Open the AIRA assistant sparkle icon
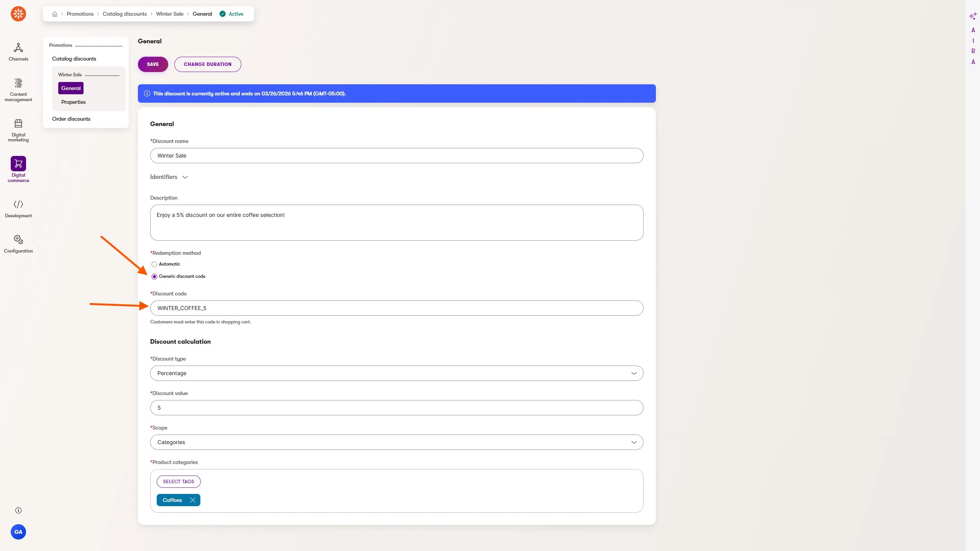Screen dimensions: 980x551 click(x=972, y=16)
